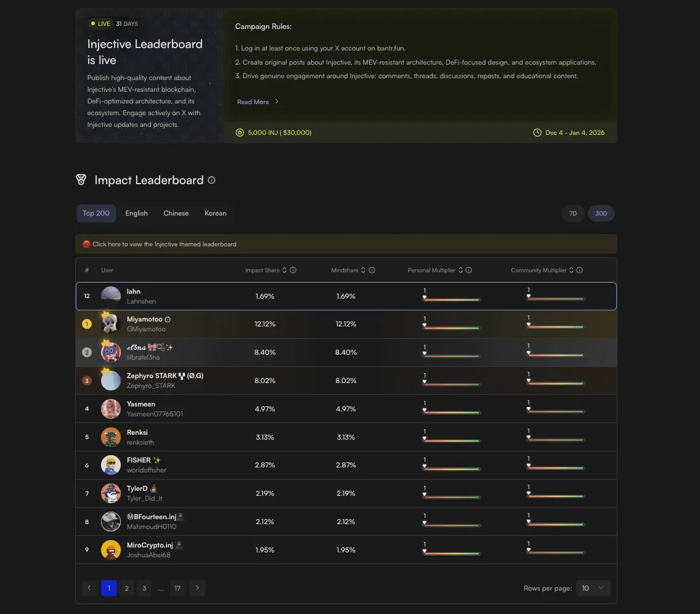Open Impact Share column info icon
The height and width of the screenshot is (614, 700).
pyautogui.click(x=293, y=270)
